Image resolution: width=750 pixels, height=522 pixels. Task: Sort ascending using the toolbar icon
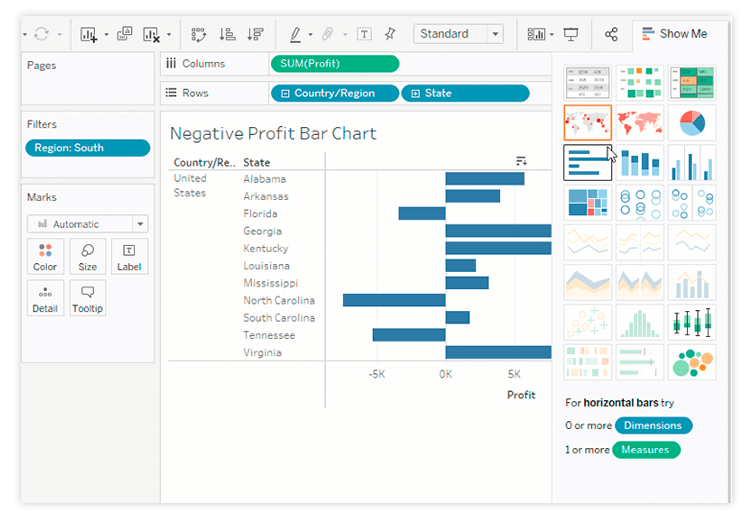click(x=227, y=34)
